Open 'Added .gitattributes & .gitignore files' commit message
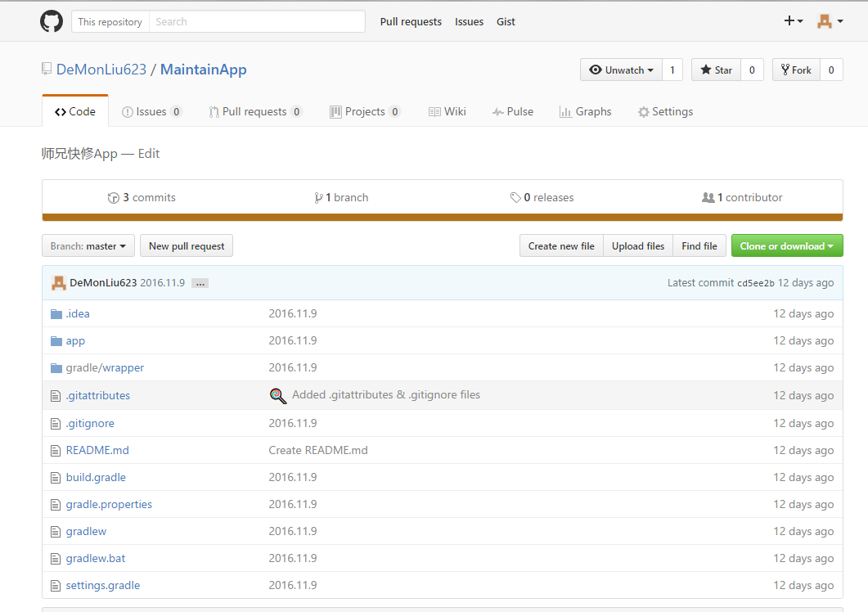Screen dimensions: 868x612 click(386, 395)
